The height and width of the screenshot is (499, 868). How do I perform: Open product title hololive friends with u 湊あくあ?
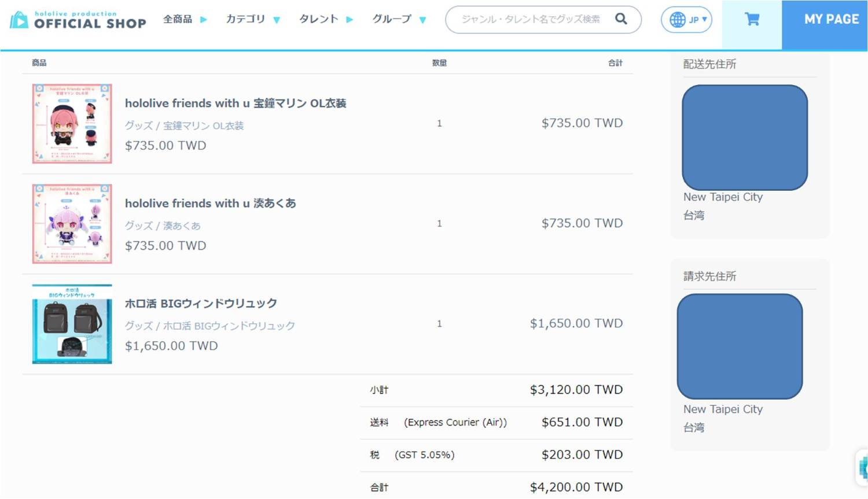pos(211,204)
